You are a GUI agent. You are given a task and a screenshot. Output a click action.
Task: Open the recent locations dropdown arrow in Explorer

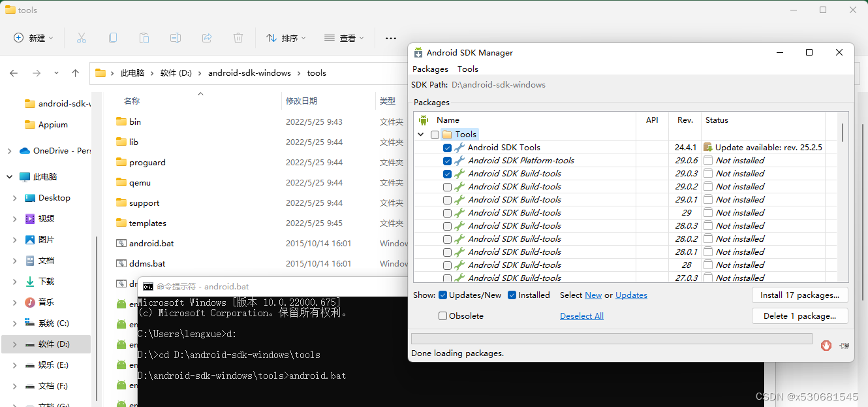tap(56, 73)
